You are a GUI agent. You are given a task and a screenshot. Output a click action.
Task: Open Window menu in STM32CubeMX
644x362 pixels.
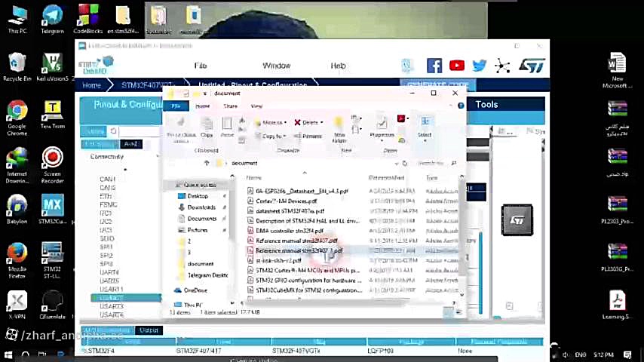coord(277,66)
